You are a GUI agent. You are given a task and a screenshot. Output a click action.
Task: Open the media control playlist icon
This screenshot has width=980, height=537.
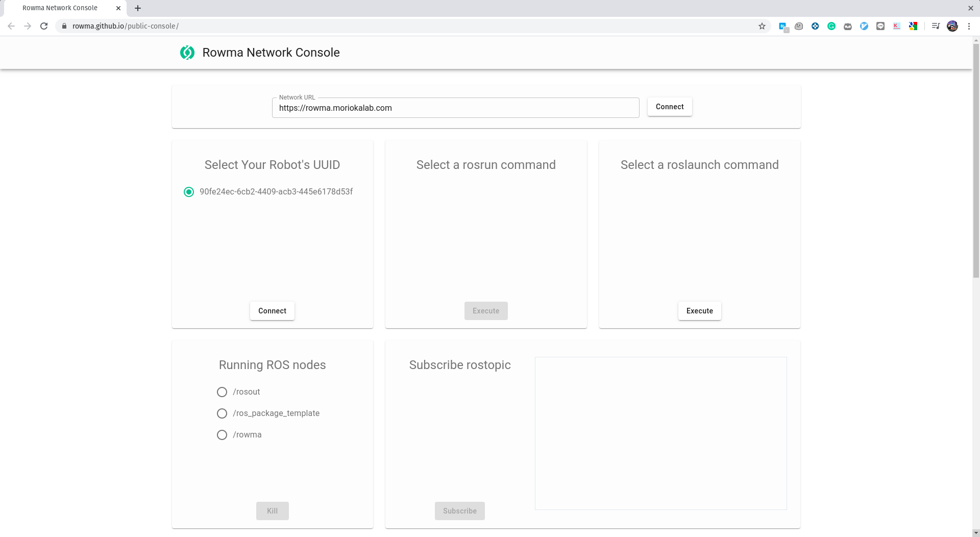tap(936, 26)
